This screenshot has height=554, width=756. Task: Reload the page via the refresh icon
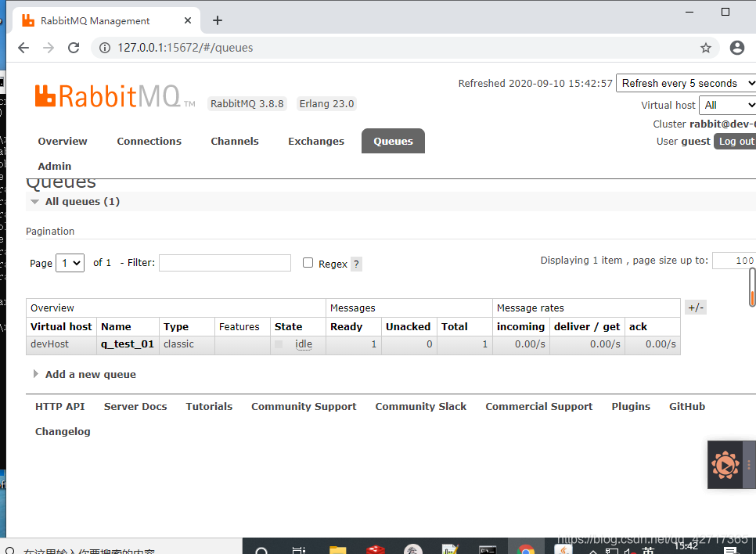pos(74,48)
